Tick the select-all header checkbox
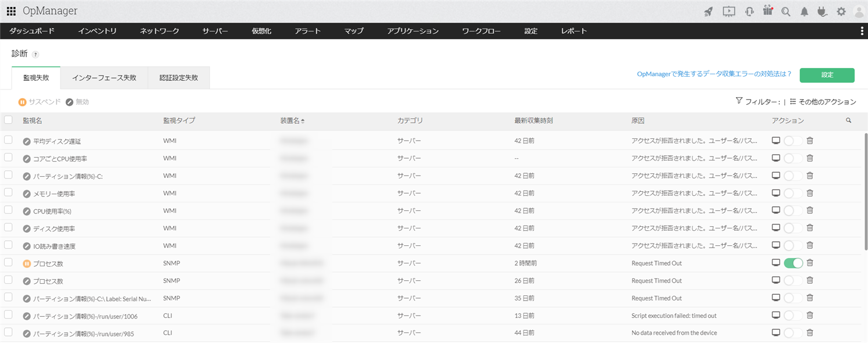Screen dimensions: 868x343 tap(8, 120)
